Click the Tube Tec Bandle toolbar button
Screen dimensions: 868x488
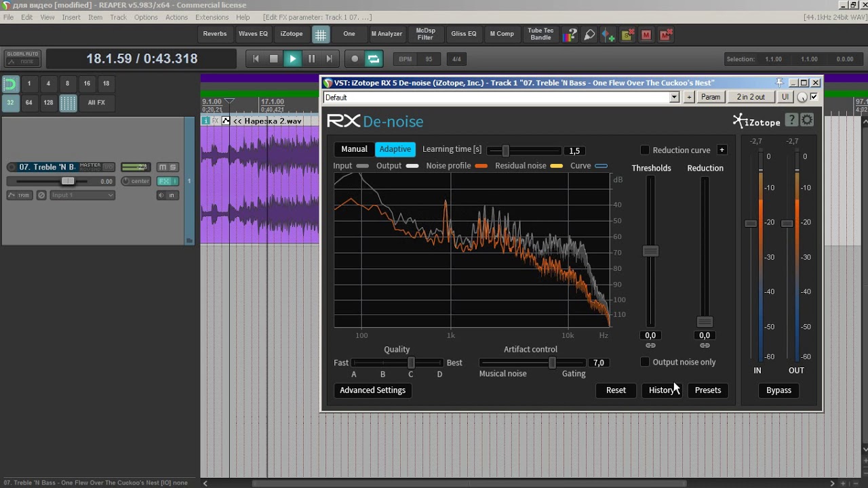(x=540, y=34)
